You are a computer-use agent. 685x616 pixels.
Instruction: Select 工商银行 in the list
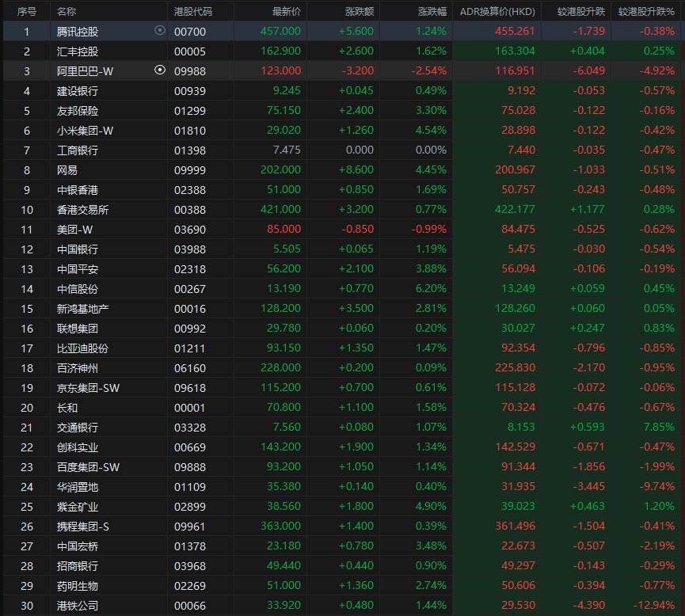pyautogui.click(x=78, y=150)
